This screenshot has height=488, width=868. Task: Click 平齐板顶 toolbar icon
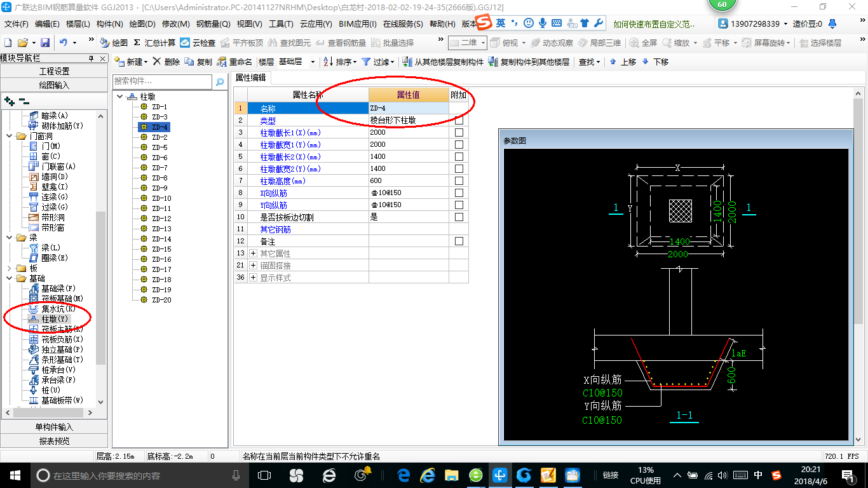tap(242, 43)
